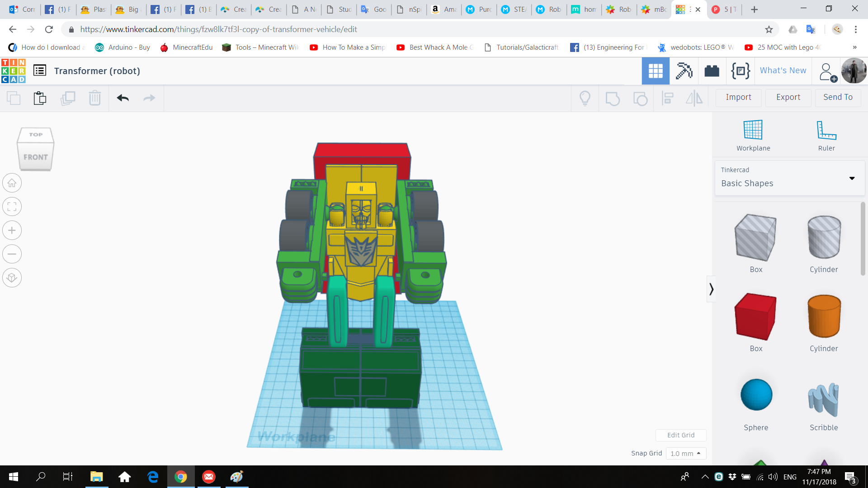Click the Workplane tool icon

(753, 131)
